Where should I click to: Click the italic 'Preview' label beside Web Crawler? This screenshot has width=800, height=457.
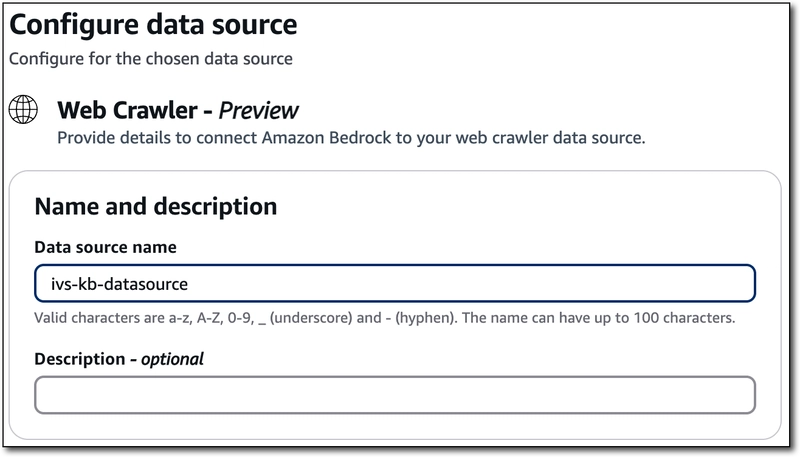(x=259, y=111)
